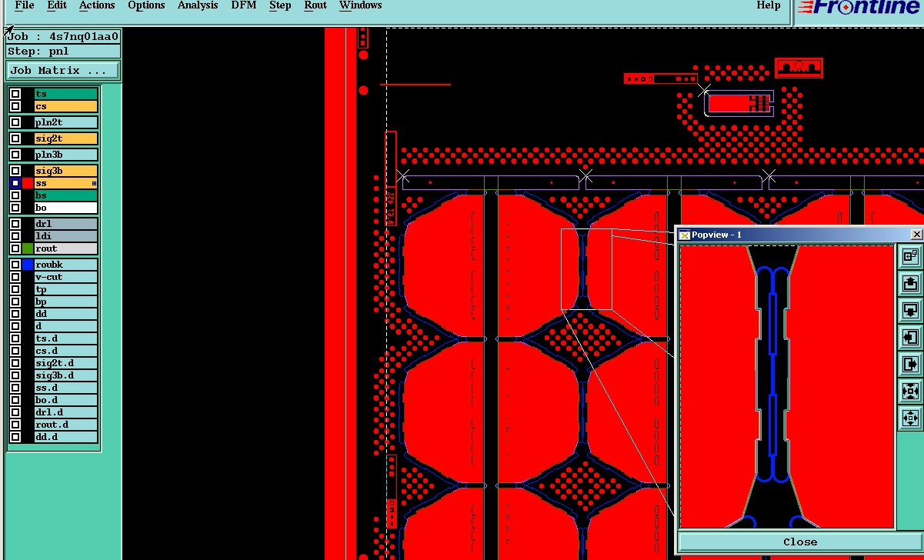Viewport: 924px width, 560px height.
Task: Toggle display checkbox for drl layer
Action: pyautogui.click(x=15, y=224)
